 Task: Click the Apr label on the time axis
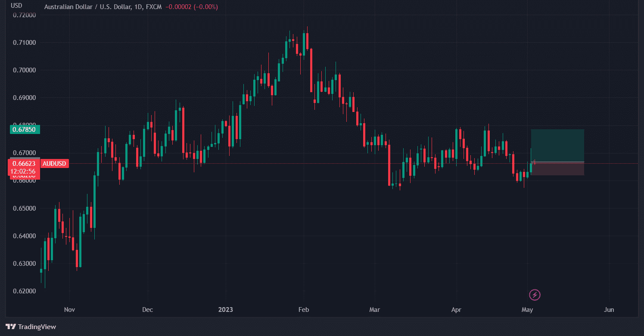(x=456, y=310)
